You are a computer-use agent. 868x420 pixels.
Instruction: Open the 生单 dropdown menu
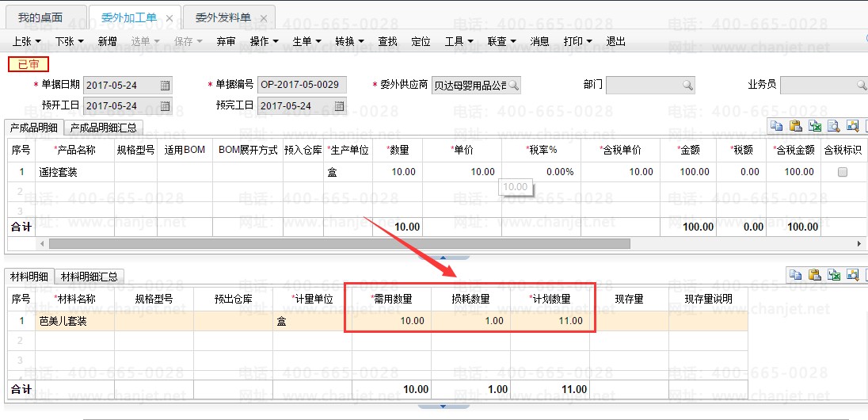coord(306,41)
